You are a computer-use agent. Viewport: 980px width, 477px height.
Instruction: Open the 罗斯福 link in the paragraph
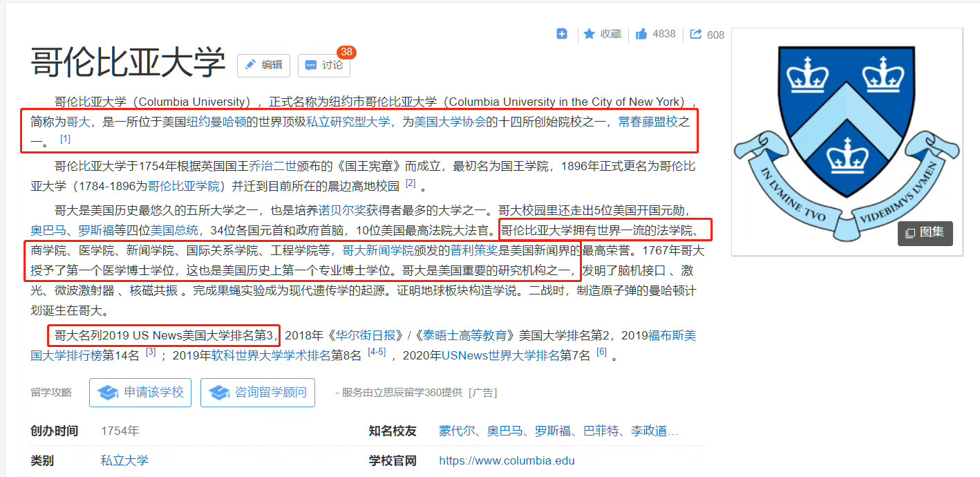96,230
